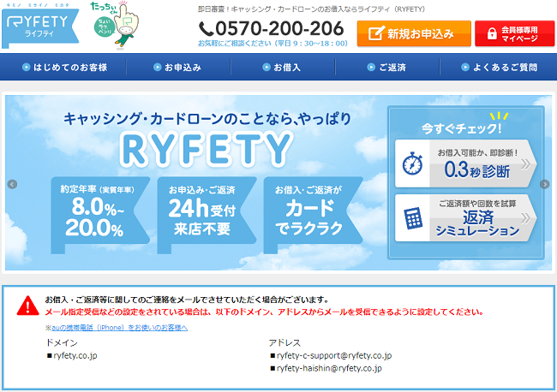Open the はじめてのお客様 menu
Viewport: 557px width, 392px height.
64,67
